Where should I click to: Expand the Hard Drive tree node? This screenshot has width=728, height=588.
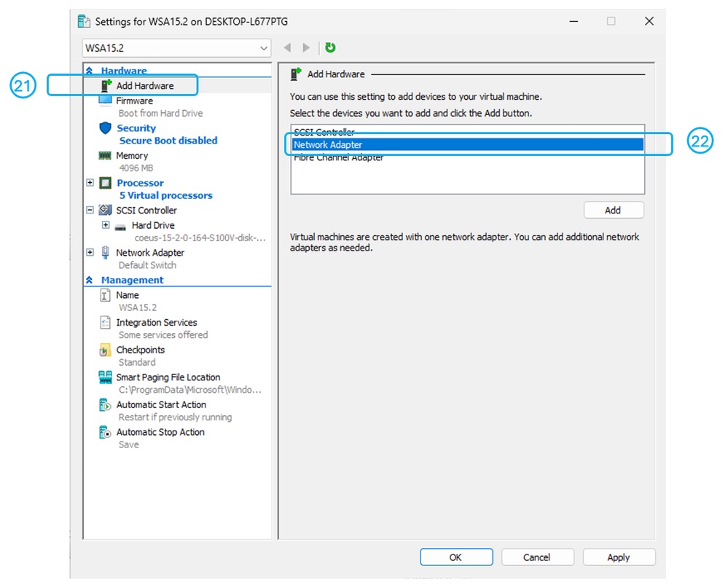pos(106,224)
